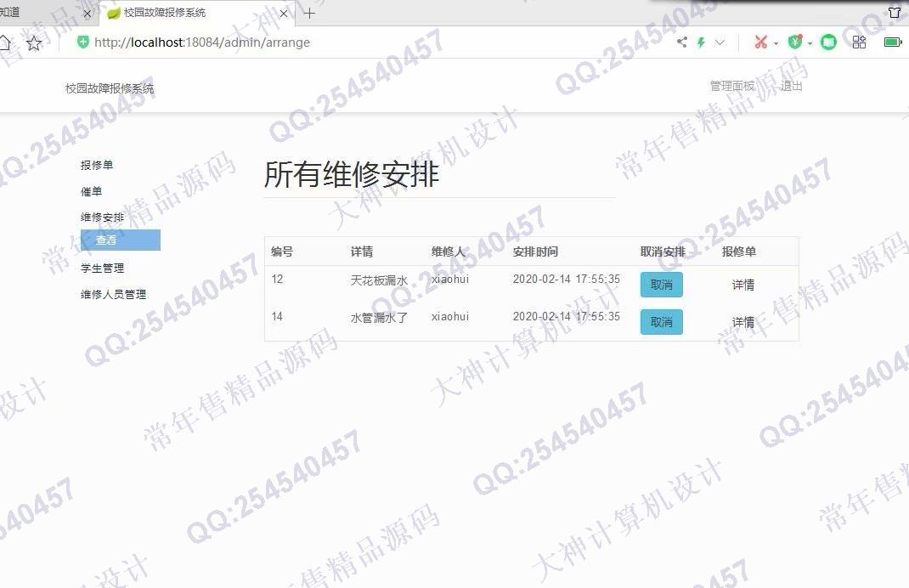The height and width of the screenshot is (588, 909).
Task: Cancel the arrangement for 水管漏水了
Action: tap(662, 322)
